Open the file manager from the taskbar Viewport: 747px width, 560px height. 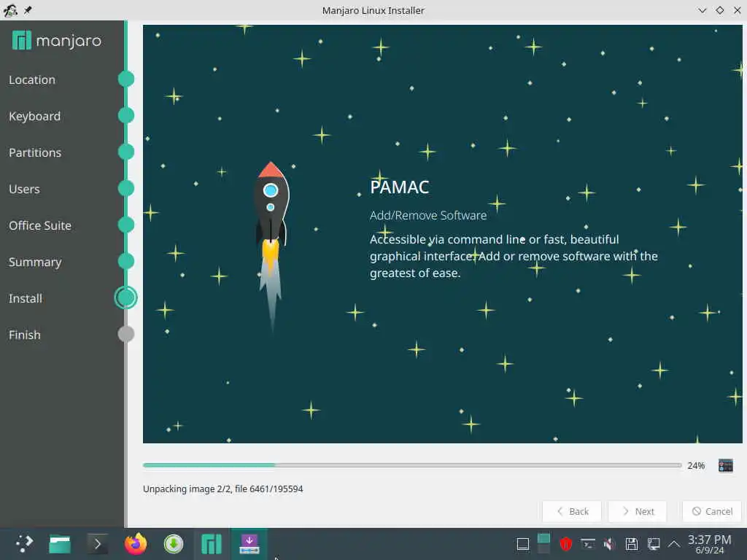coord(60,544)
